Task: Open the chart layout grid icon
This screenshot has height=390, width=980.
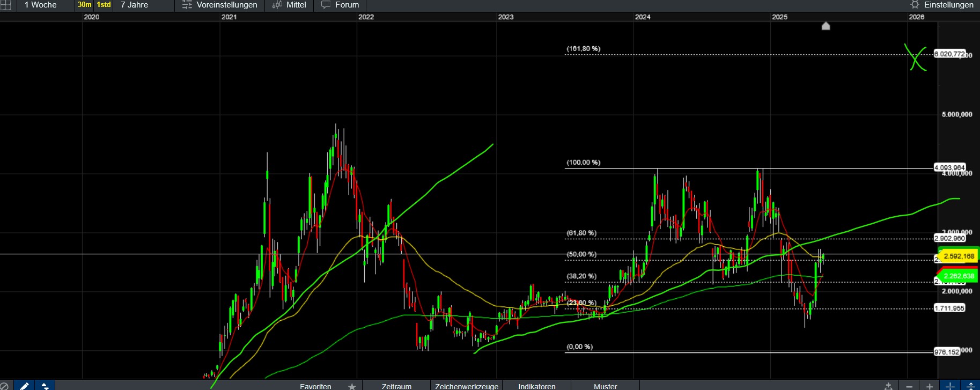Action: [5, 5]
